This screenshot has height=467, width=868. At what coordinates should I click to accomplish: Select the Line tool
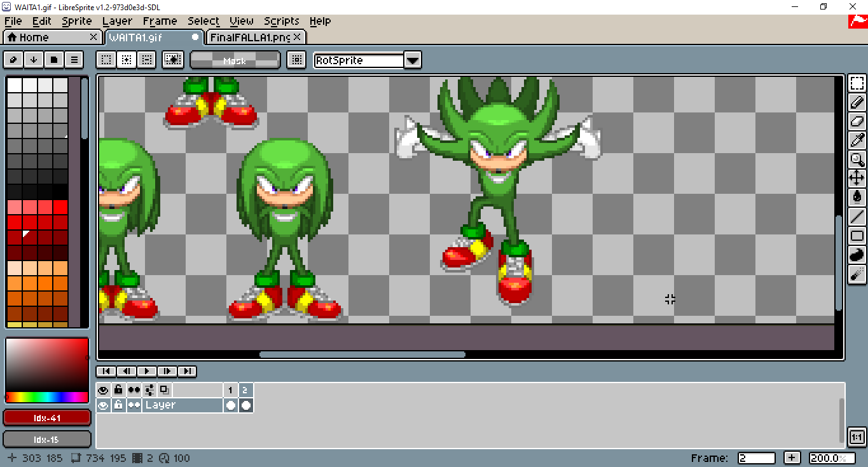coord(857,217)
